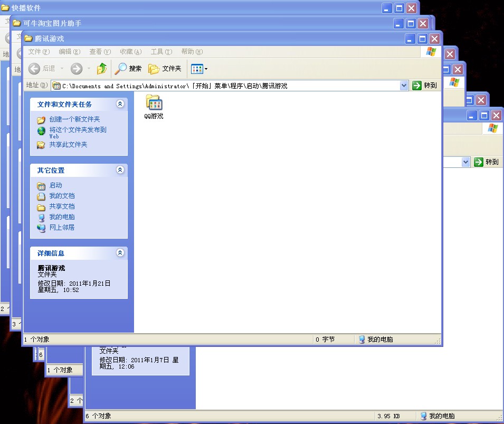This screenshot has width=504, height=424.
Task: Click the 腾讯游戏 title bar folder icon
Action: click(28, 39)
